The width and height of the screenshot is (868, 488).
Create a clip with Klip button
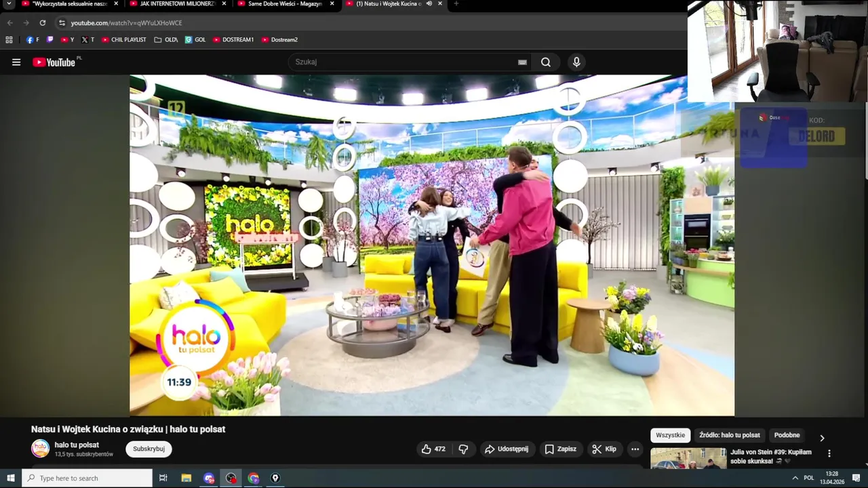pyautogui.click(x=604, y=449)
